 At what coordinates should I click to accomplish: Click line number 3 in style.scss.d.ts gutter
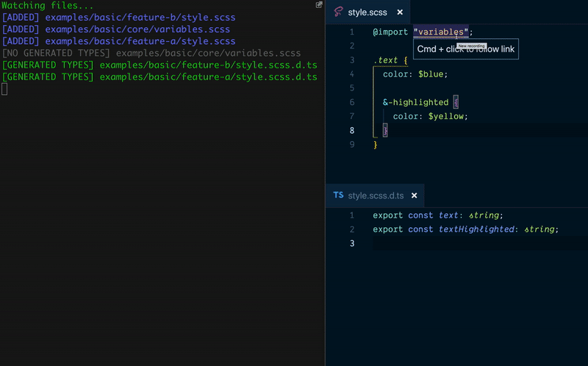click(x=352, y=244)
